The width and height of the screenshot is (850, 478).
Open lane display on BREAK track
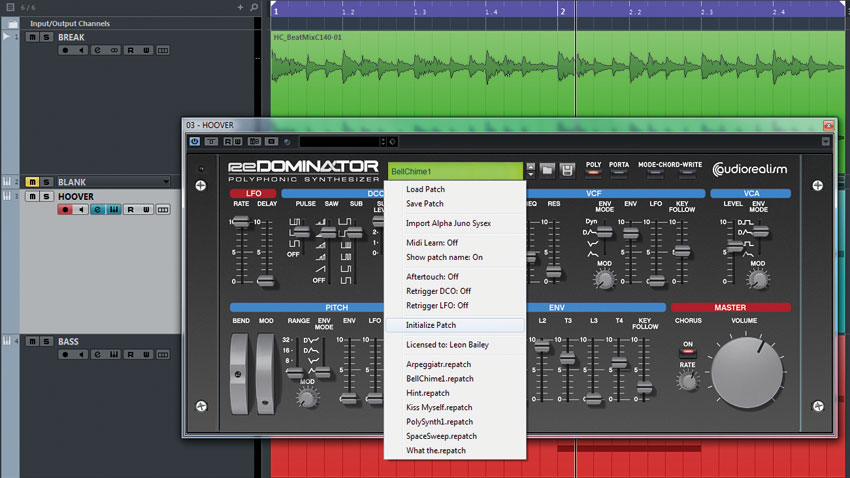(163, 50)
